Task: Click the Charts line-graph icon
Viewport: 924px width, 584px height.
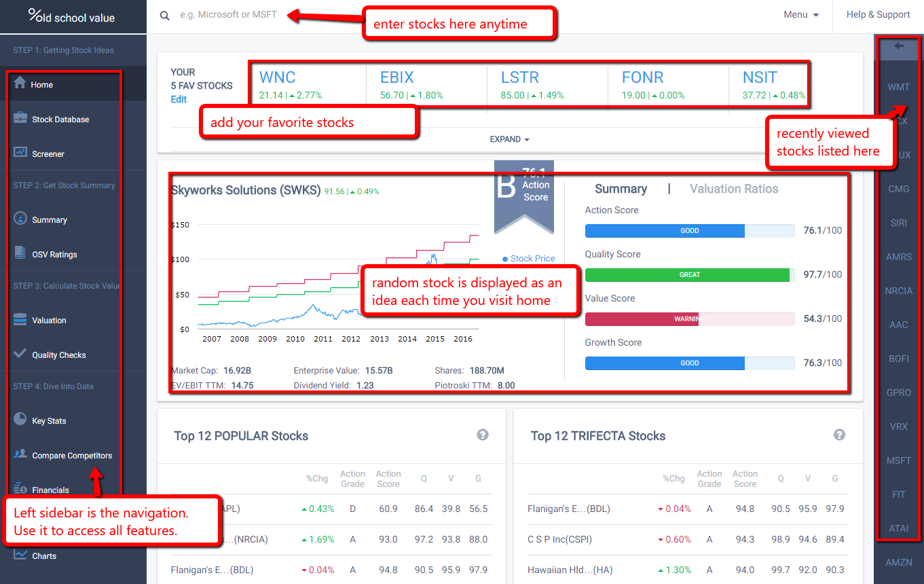Action: [20, 555]
